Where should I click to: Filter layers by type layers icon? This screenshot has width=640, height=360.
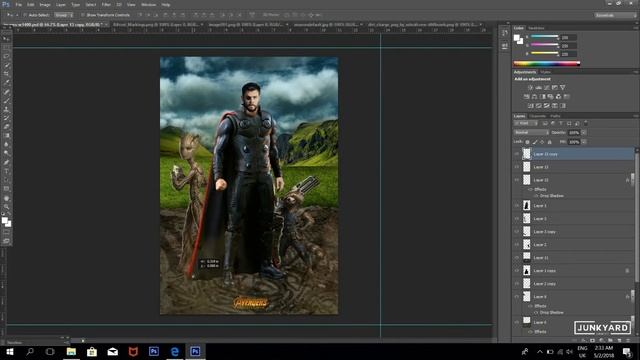point(561,123)
